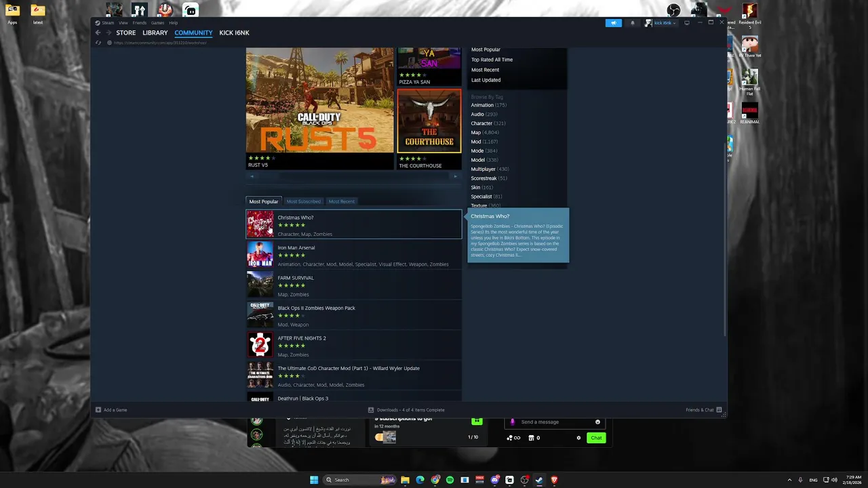The image size is (868, 488).
Task: Open the Apps folder on the desktop
Action: point(12,14)
